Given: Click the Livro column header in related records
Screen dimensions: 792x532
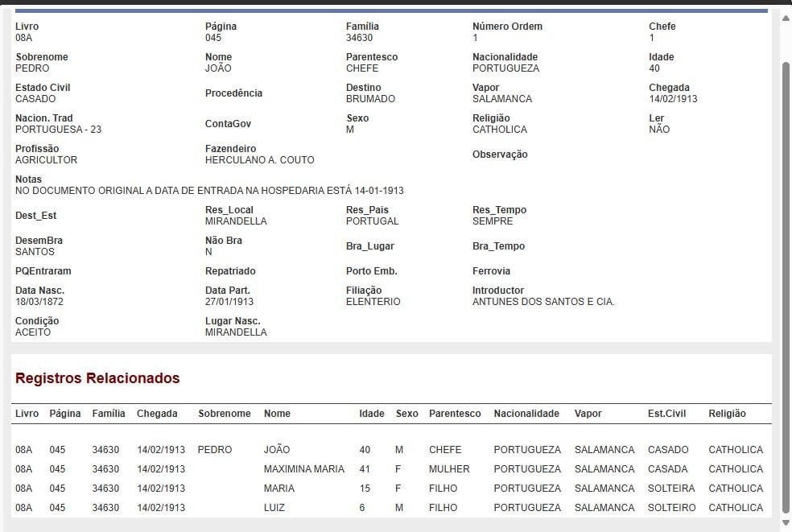Looking at the screenshot, I should (27, 414).
